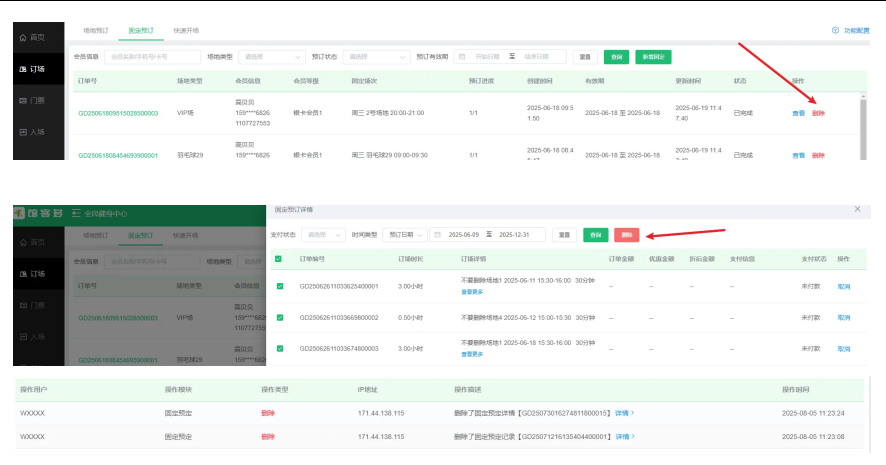Click 取消 for order ending 9800002
This screenshot has width=886, height=465.
coord(844,318)
